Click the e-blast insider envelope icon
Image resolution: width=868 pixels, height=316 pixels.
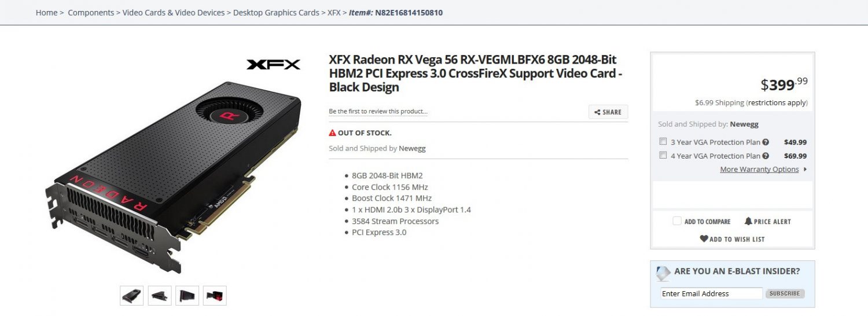click(663, 273)
